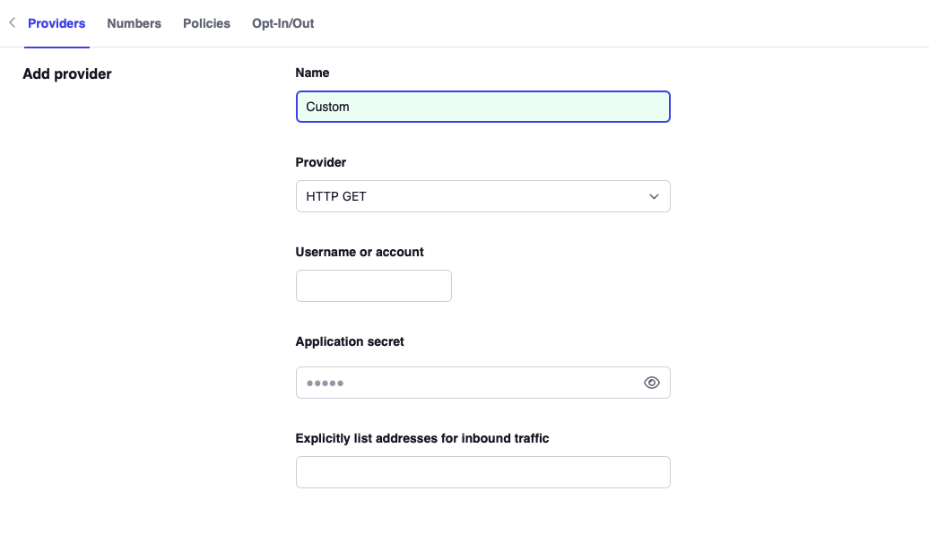929x560 pixels.
Task: Focus the Username or account input
Action: 373,285
